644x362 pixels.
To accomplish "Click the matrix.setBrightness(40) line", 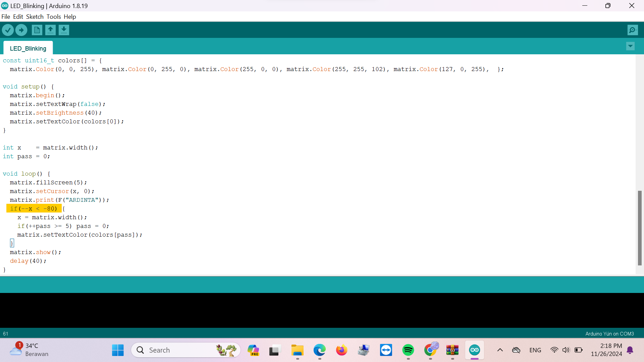I will 56,113.
